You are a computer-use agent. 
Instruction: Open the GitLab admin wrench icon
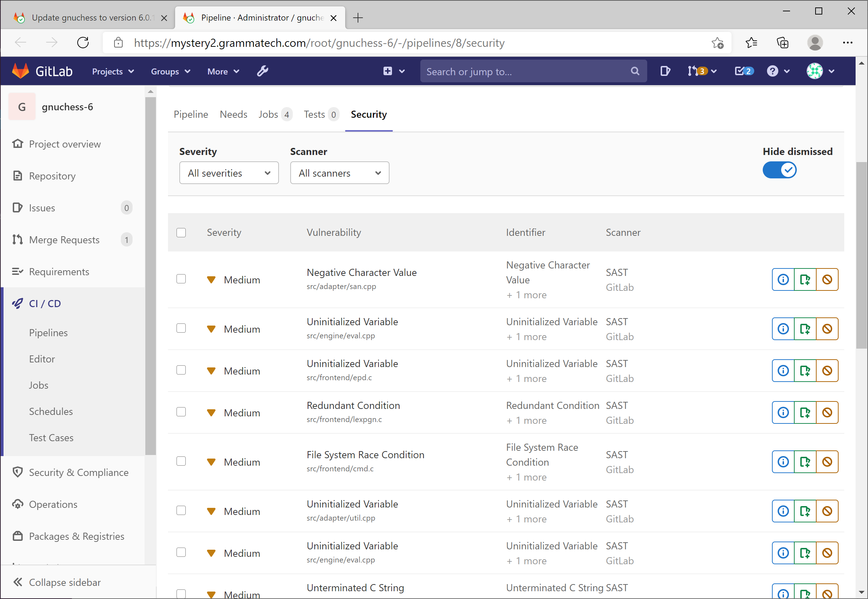pos(263,71)
